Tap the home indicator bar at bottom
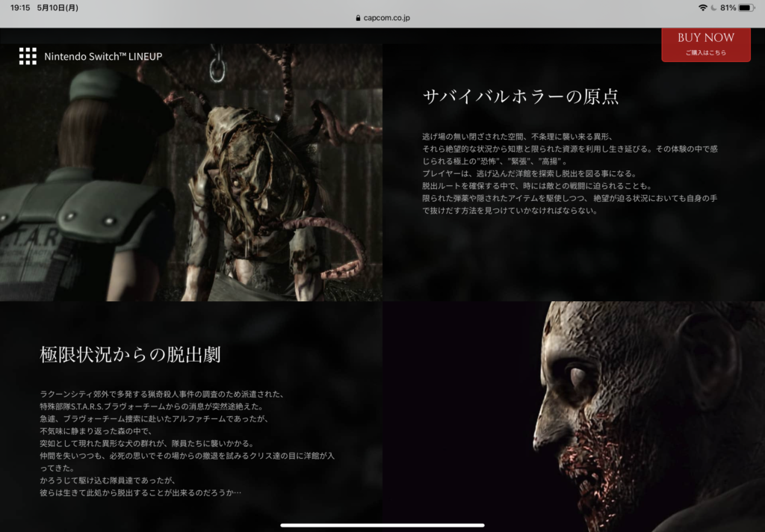 coord(382,525)
